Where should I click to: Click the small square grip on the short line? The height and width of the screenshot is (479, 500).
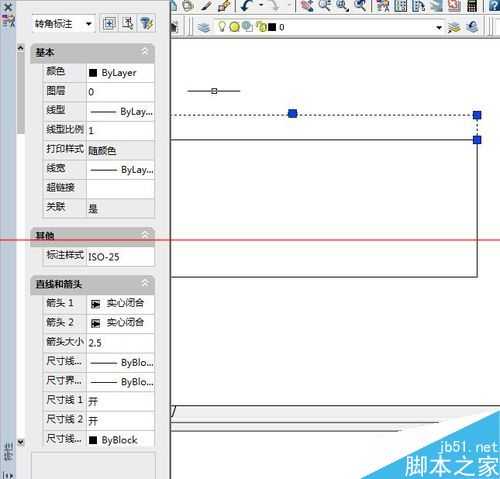point(214,91)
